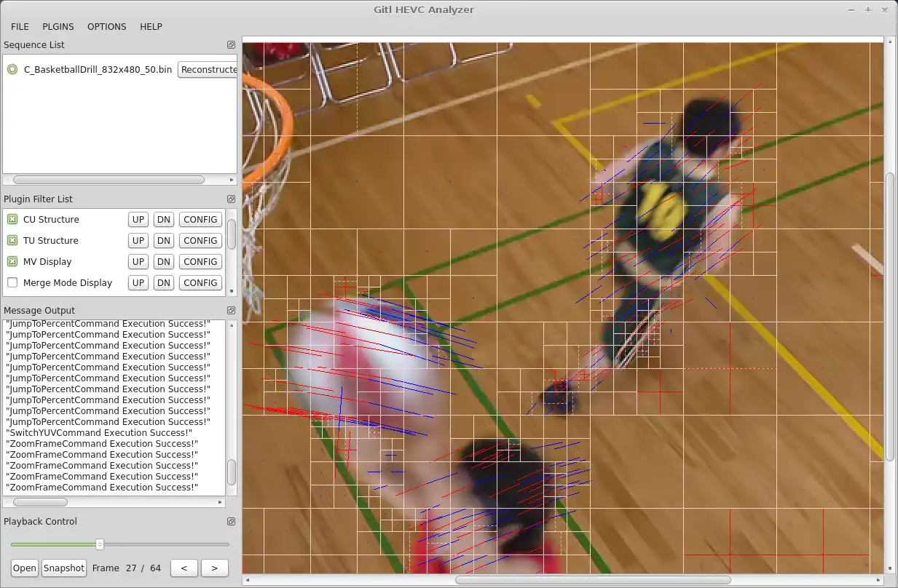898x588 pixels.
Task: Move MV Display filter up
Action: coord(138,262)
